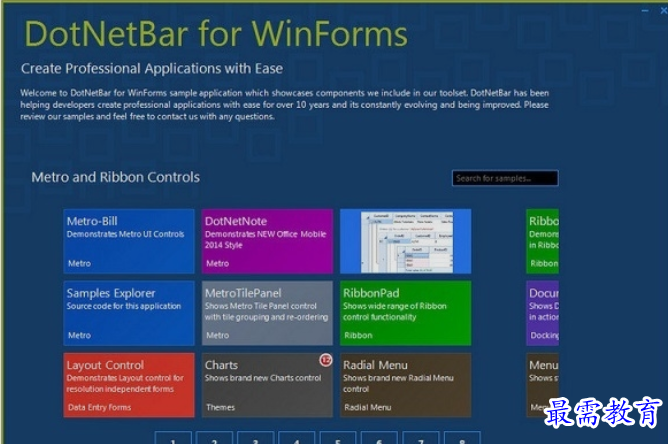Click the 'Metro and Ribbon Controls' heading
This screenshot has width=668, height=444.
pos(115,177)
